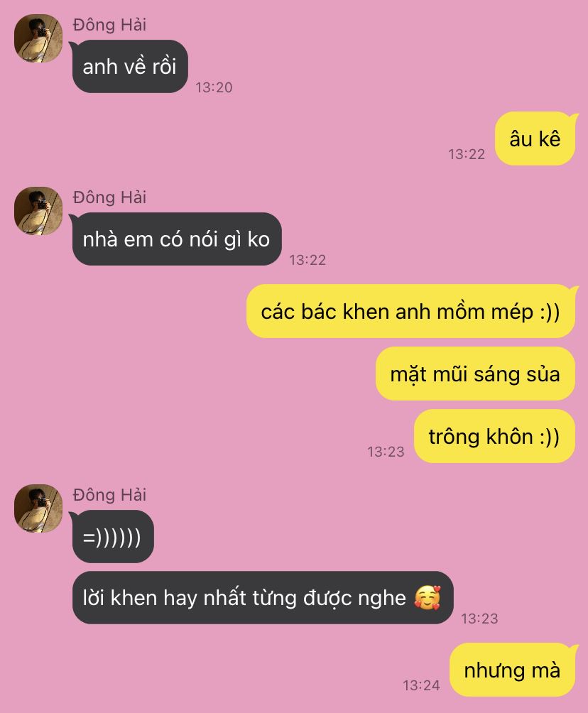Select 'lời khen hay nhất từng được nghe' message
Image resolution: width=588 pixels, height=713 pixels.
point(262,597)
